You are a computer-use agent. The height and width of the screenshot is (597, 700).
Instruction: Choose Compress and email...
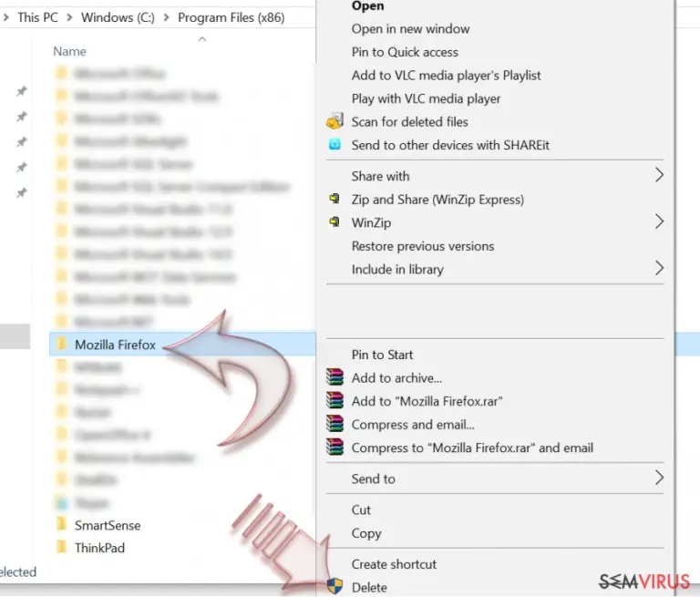pos(413,425)
